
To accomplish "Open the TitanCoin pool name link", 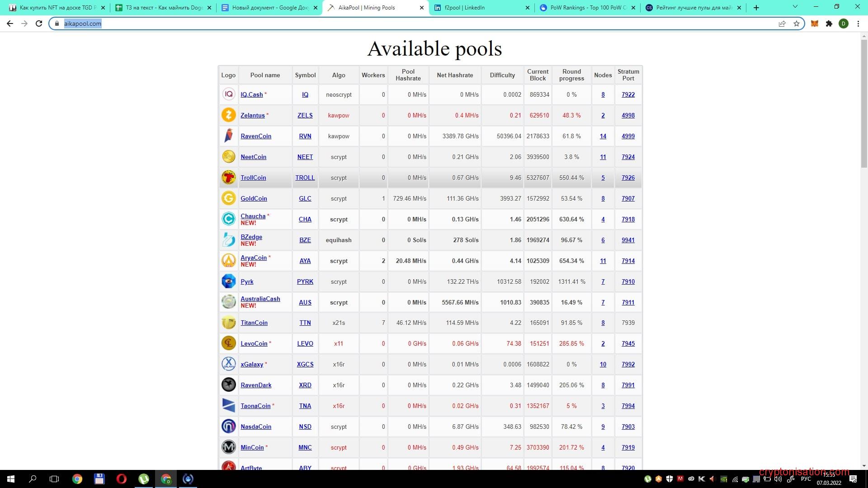I will [254, 323].
